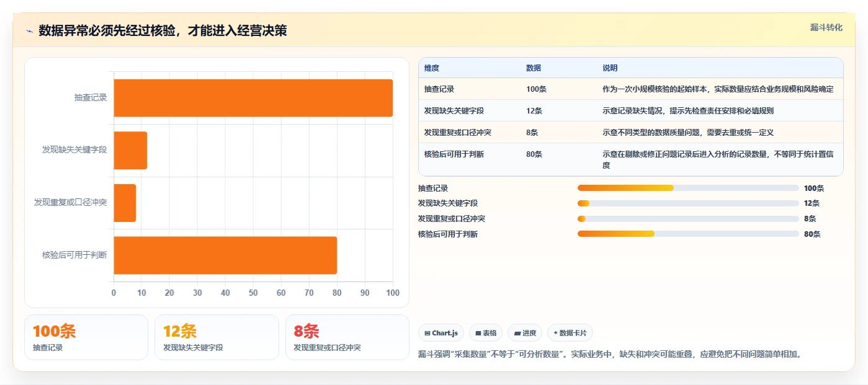The width and height of the screenshot is (868, 385).
Task: Click the 发现缺失关键字段 bar in the chart
Action: pos(130,150)
